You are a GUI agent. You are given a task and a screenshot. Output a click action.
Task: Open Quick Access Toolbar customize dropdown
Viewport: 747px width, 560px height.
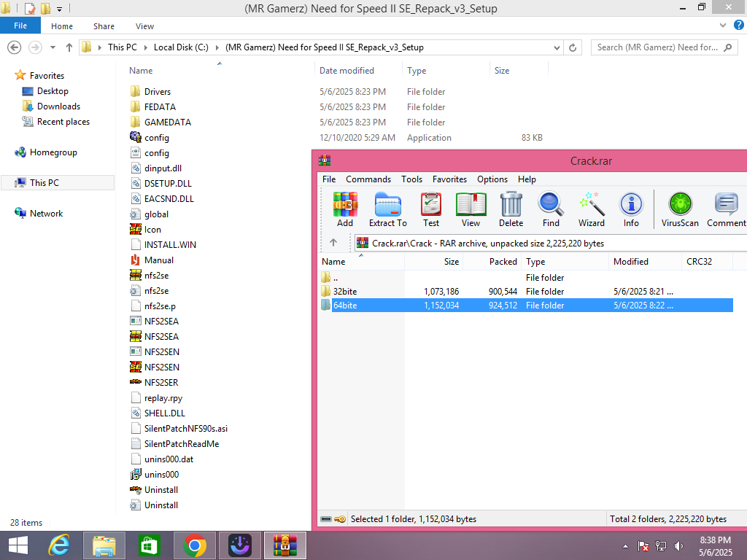59,9
